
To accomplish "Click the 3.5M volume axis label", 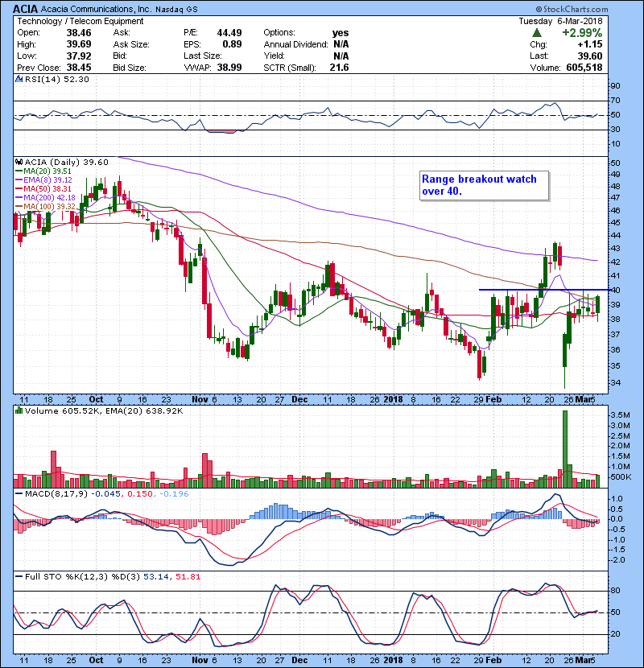I will (620, 414).
